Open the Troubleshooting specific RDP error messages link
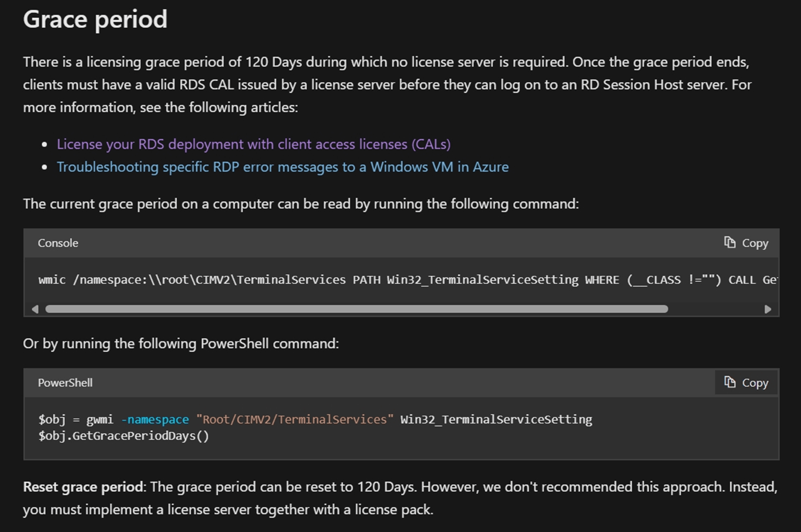The image size is (801, 532). (x=283, y=167)
